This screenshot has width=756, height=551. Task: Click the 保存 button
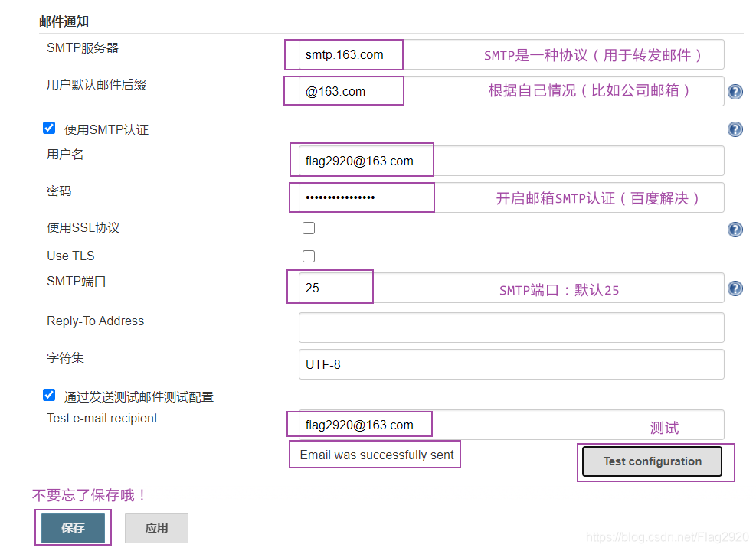[73, 527]
